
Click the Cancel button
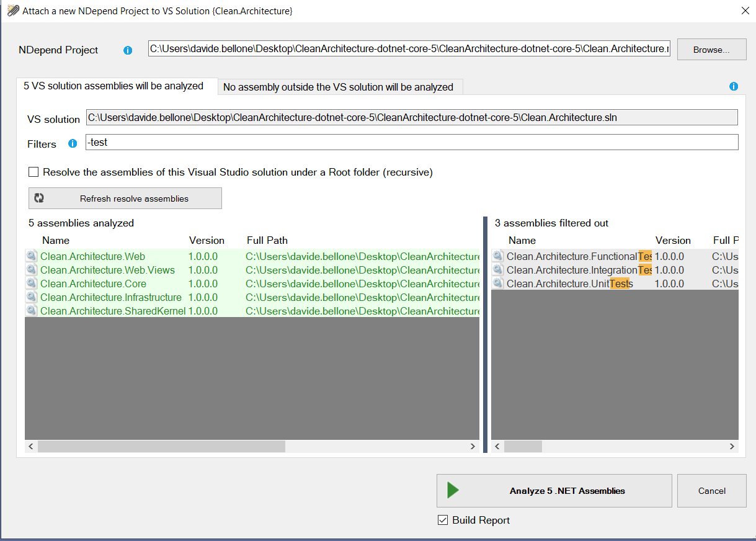click(711, 491)
